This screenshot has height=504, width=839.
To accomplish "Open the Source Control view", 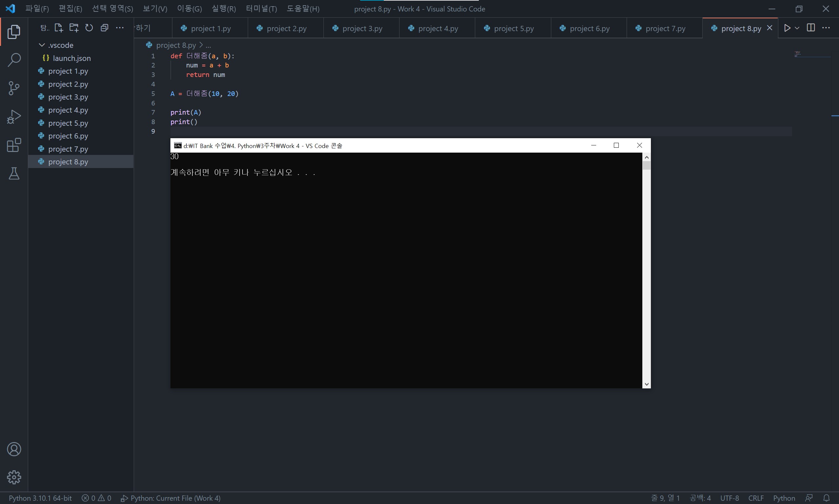I will pyautogui.click(x=14, y=88).
